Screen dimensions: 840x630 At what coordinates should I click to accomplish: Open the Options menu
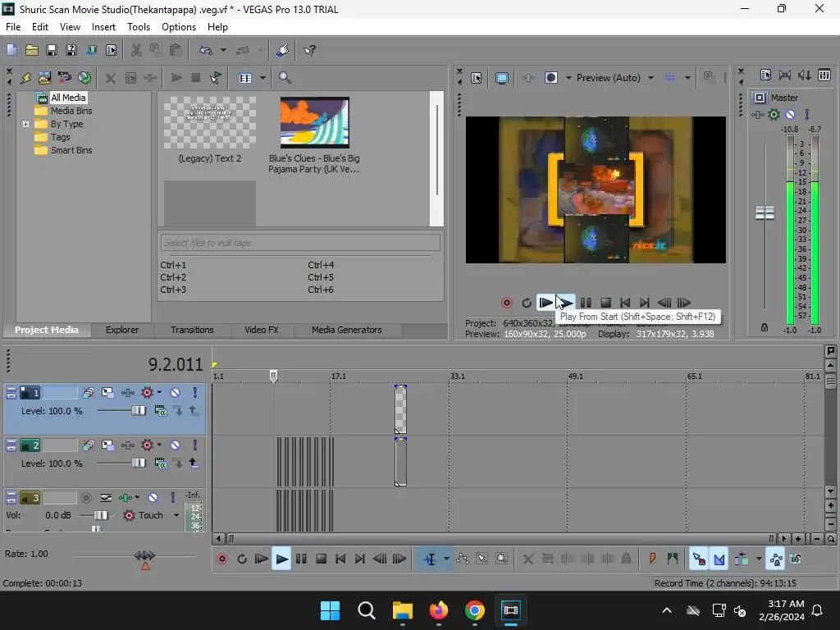click(178, 27)
